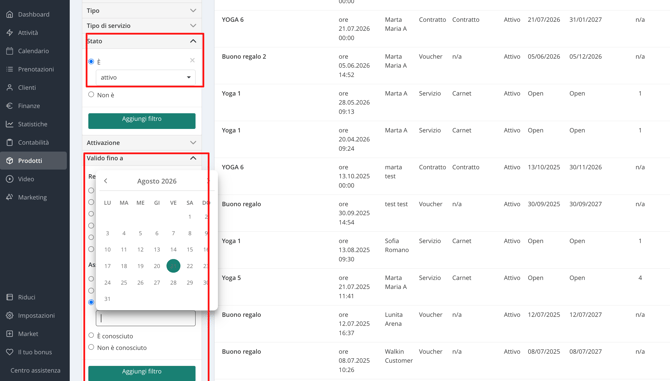Select the 'Non è' radio under Stato

91,94
